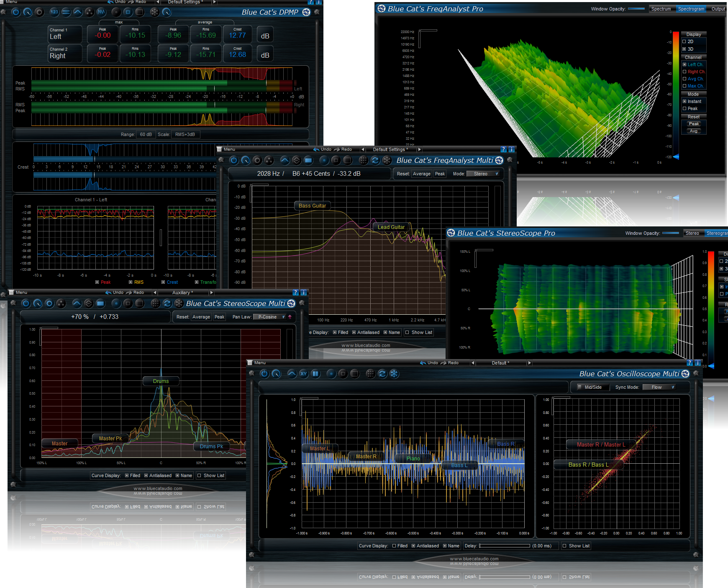Adjust Window Opacity slider in FreqAnalyst Pro

coord(636,9)
